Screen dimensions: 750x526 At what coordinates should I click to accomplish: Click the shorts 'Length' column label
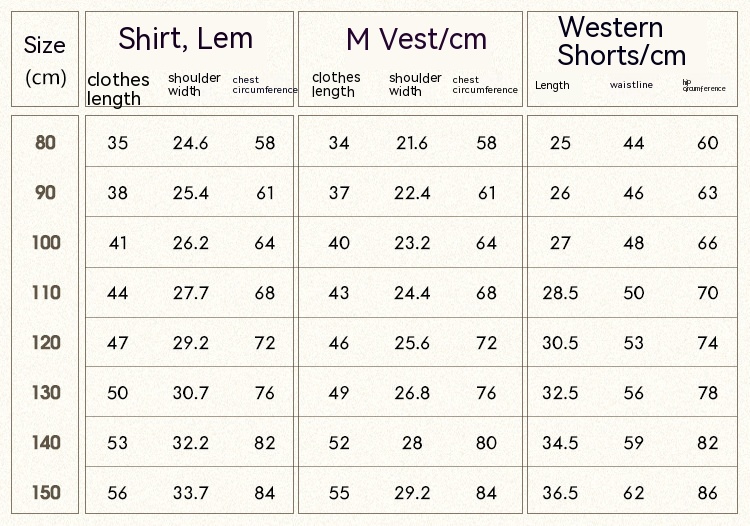coord(552,85)
